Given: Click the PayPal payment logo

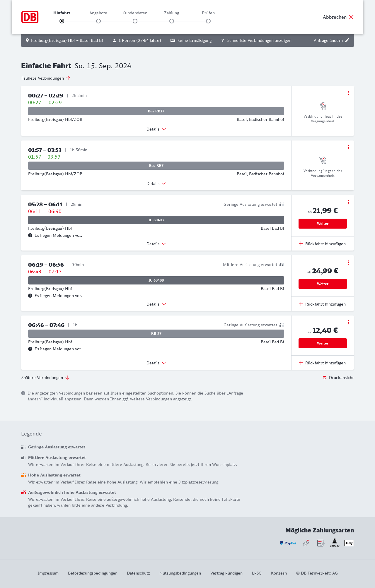Looking at the screenshot, I should point(288,543).
